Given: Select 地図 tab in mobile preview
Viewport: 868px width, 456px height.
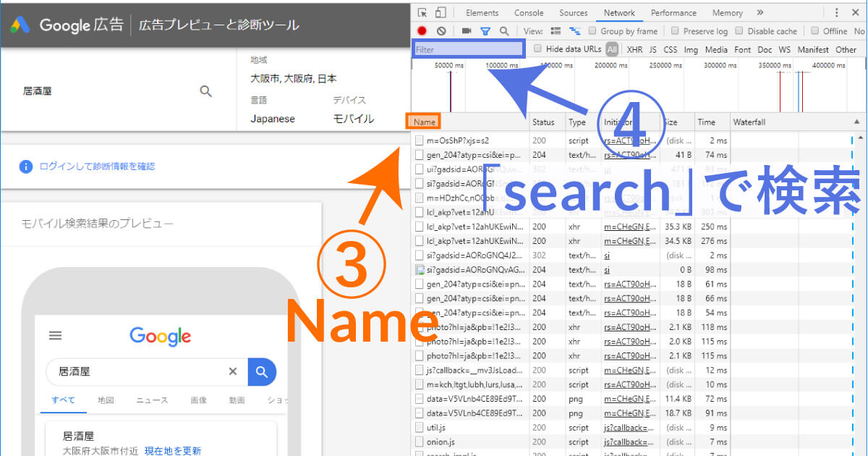Looking at the screenshot, I should pos(106,400).
